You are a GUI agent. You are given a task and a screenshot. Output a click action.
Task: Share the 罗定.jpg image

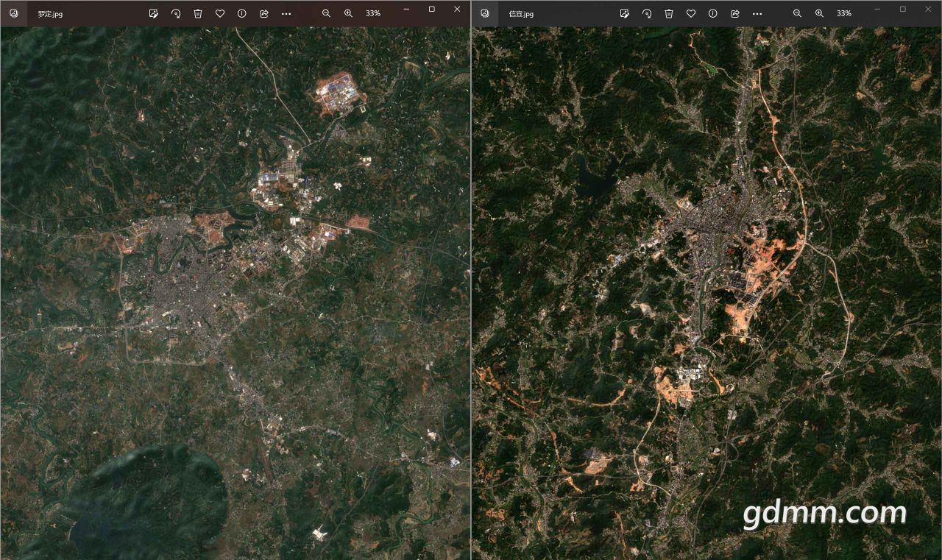click(263, 13)
